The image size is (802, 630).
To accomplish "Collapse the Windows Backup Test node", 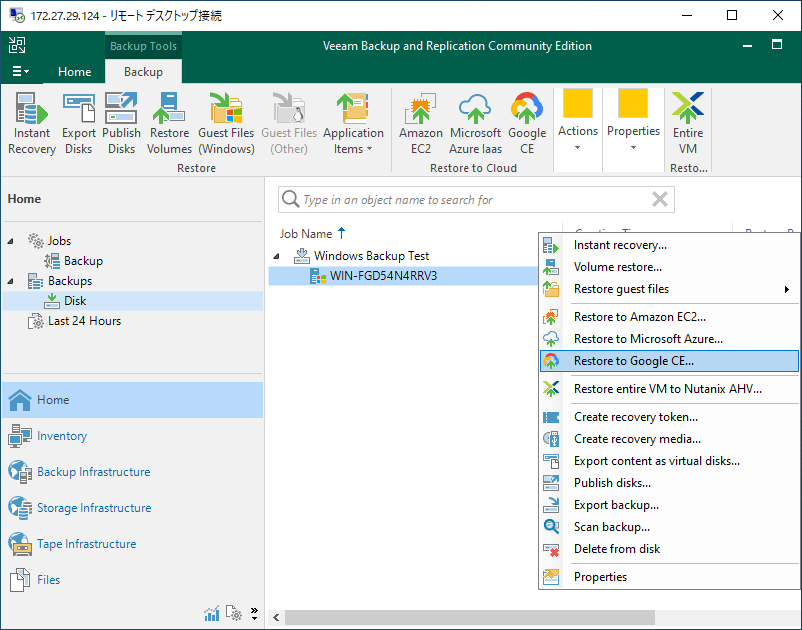I will click(277, 256).
